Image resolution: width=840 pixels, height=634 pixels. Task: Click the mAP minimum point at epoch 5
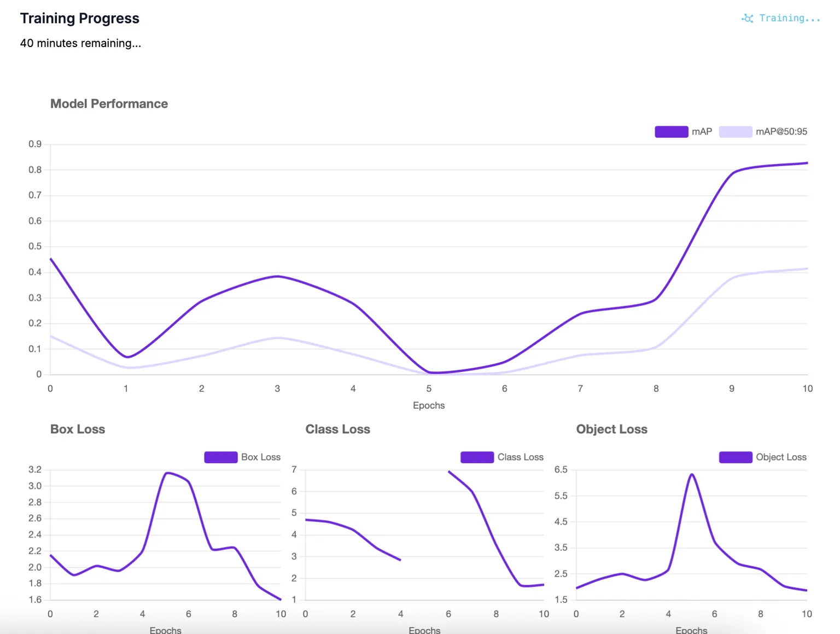[x=430, y=373]
